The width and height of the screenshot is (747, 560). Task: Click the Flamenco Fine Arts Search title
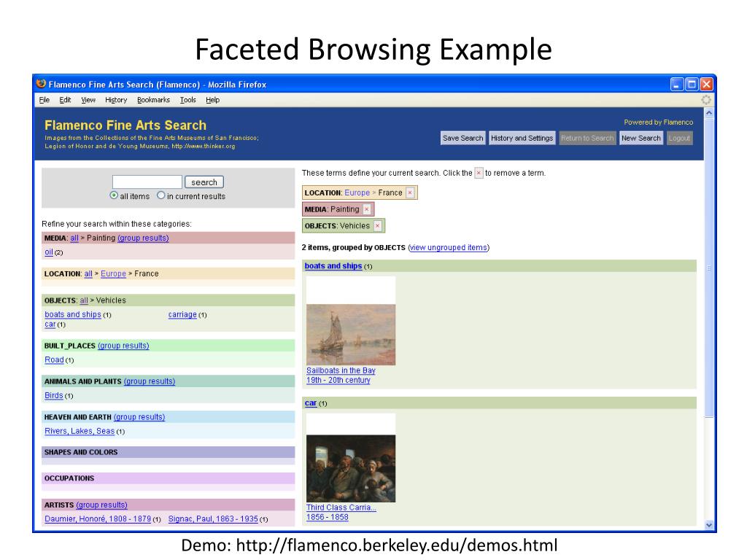(x=125, y=125)
